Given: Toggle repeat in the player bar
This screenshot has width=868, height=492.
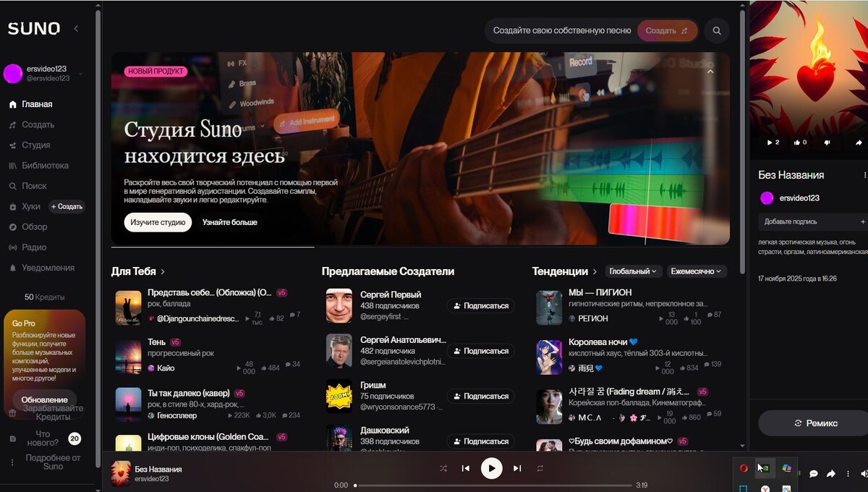Looking at the screenshot, I should tap(540, 468).
